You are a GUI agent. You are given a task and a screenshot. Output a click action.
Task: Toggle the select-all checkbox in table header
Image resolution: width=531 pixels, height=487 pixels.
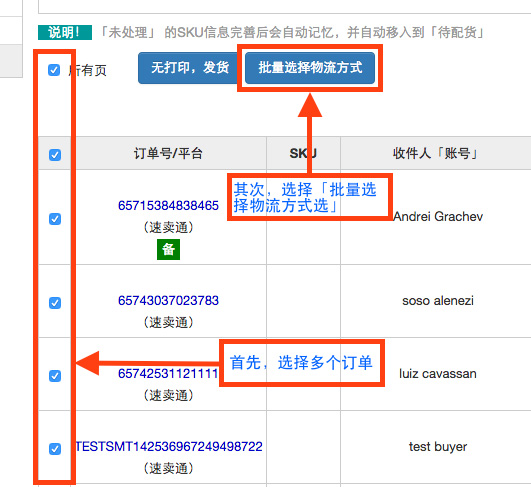click(55, 155)
